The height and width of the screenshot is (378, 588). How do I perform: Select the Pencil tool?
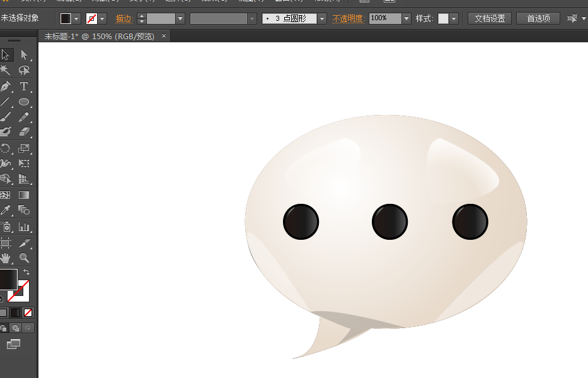pos(24,117)
